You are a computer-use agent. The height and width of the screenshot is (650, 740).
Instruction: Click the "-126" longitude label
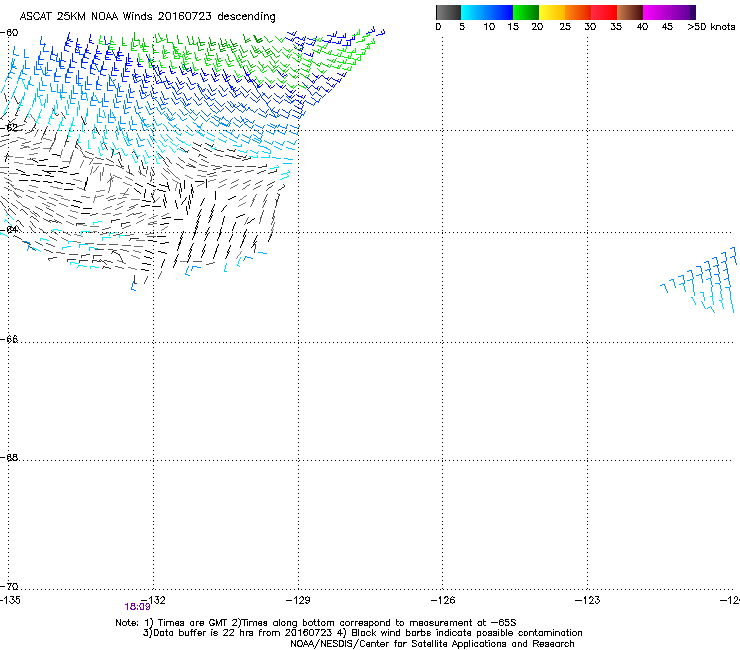pyautogui.click(x=443, y=600)
